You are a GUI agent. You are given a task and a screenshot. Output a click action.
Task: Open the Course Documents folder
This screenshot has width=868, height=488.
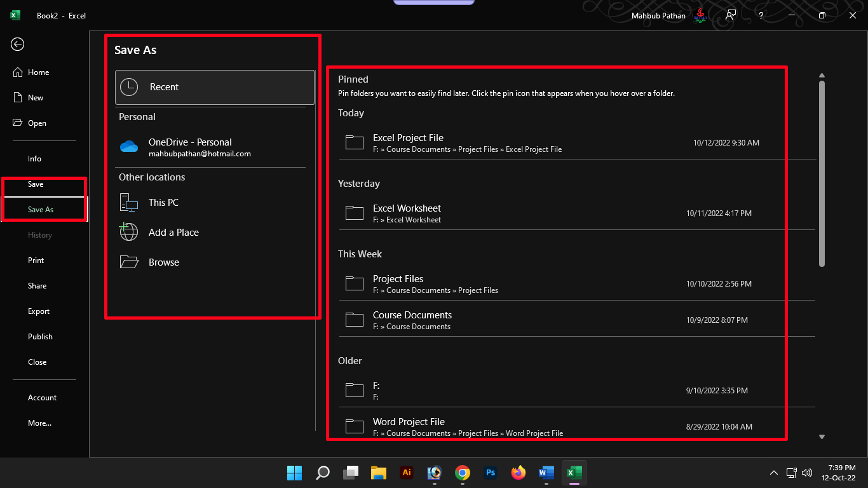[577, 320]
